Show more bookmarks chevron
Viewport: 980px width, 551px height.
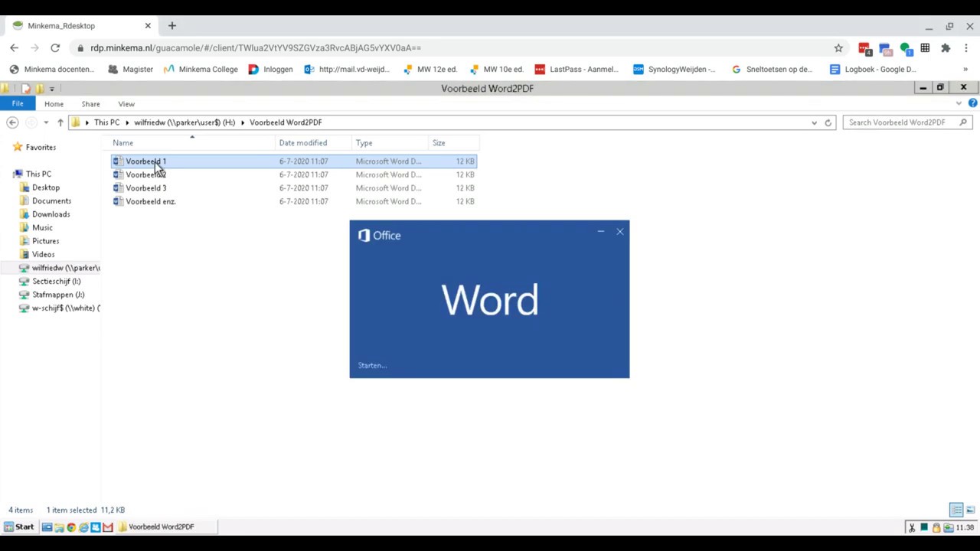(x=965, y=69)
